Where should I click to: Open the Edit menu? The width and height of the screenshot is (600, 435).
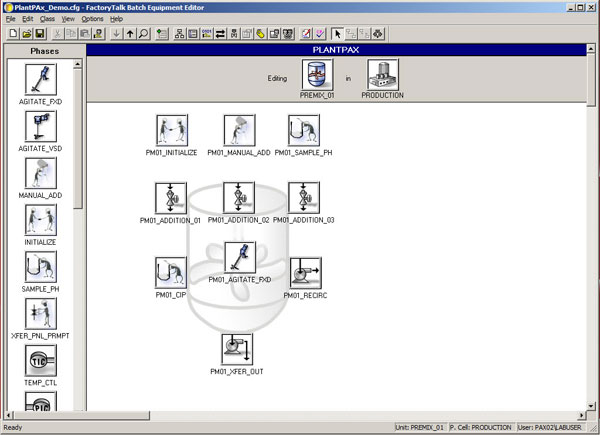coord(28,19)
